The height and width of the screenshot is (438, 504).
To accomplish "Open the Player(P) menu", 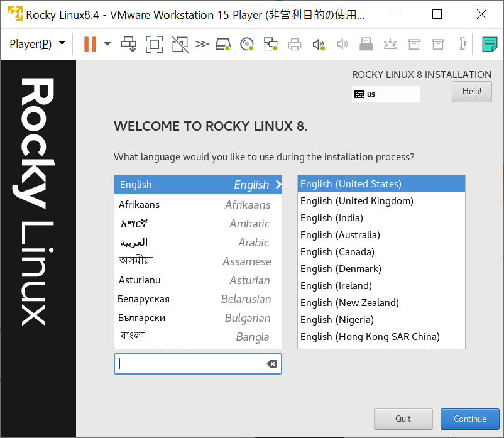I will pos(37,44).
